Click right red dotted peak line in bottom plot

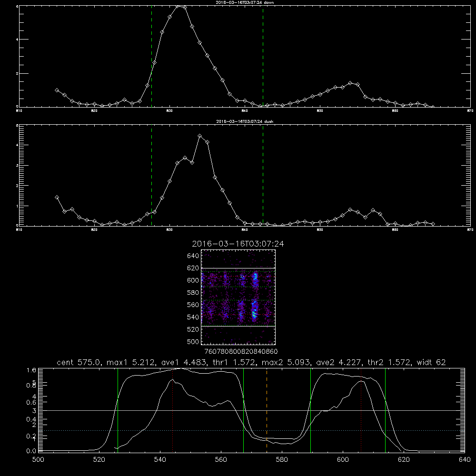point(361,410)
